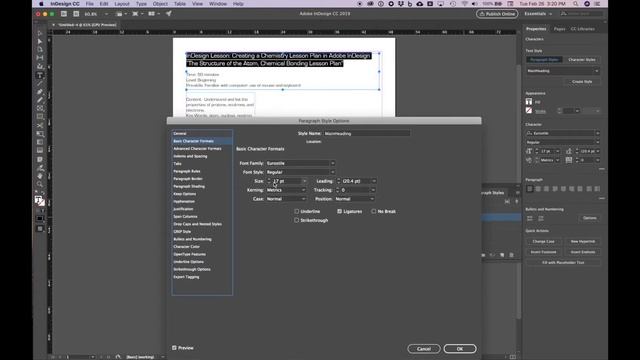The height and width of the screenshot is (360, 640).
Task: Click the Size value field in dialog
Action: click(x=287, y=181)
